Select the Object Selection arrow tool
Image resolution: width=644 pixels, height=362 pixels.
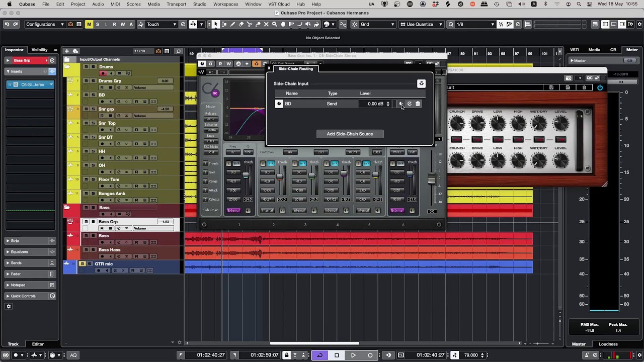pyautogui.click(x=215, y=24)
